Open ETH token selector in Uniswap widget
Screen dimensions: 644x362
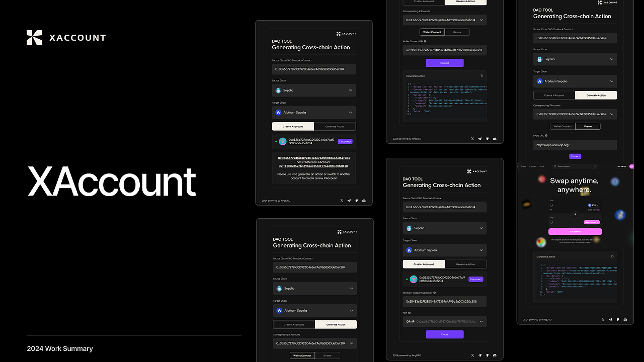tap(594, 205)
